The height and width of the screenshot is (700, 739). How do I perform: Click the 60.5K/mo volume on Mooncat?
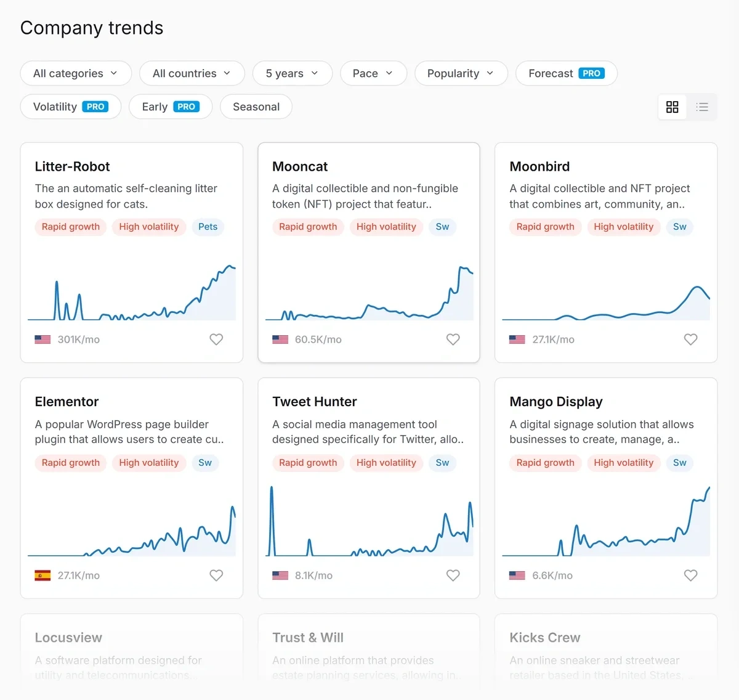click(x=318, y=340)
